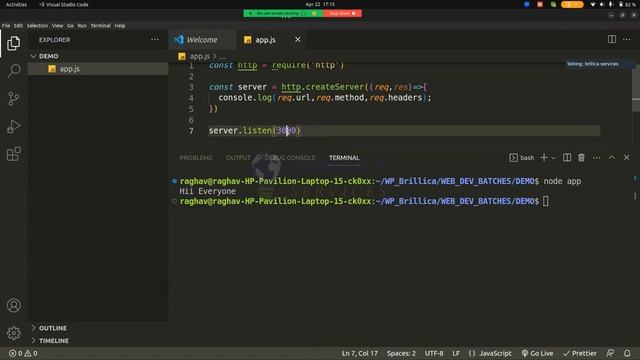Open the Run and Debug view icon
This screenshot has height=360, width=640.
click(x=13, y=126)
